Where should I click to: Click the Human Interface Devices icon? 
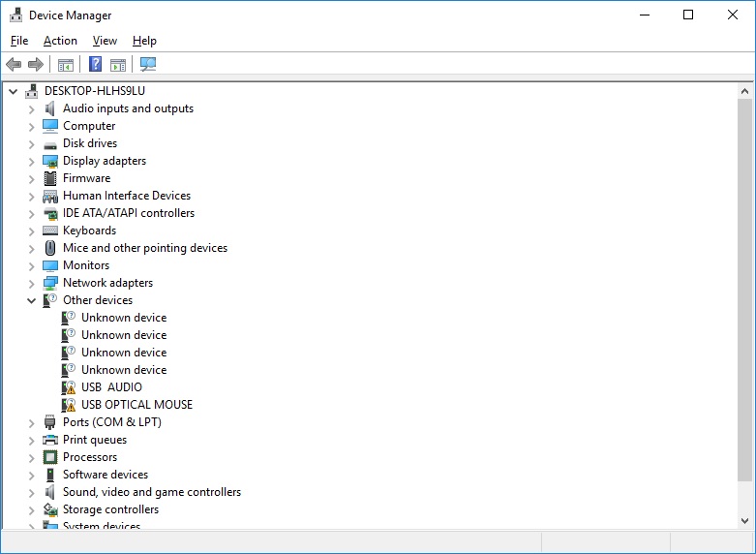pos(50,196)
